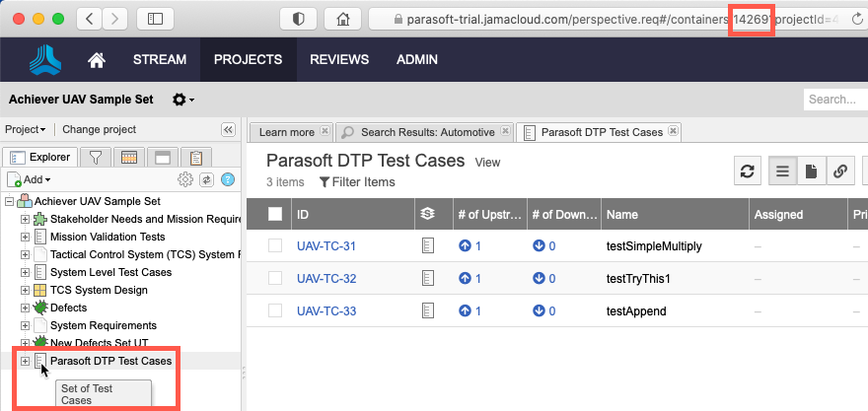This screenshot has width=868, height=411.
Task: Open the project settings gear dropdown
Action: click(182, 100)
